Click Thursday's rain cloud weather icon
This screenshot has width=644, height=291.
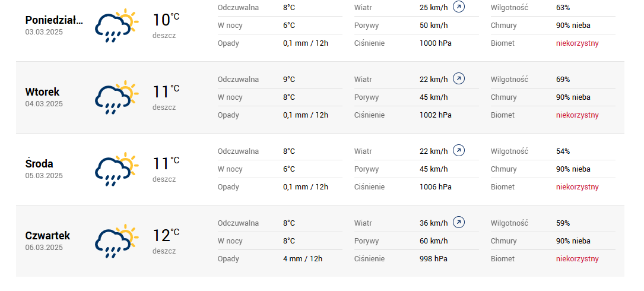(x=116, y=242)
